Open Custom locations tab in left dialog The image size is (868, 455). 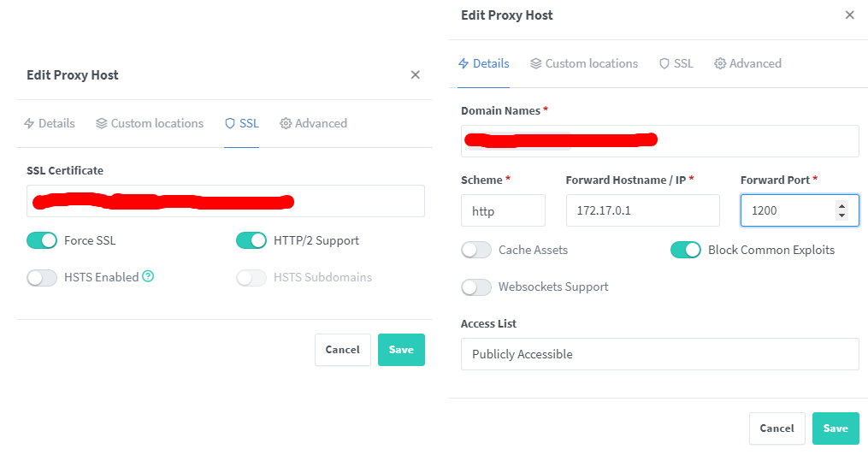[150, 123]
